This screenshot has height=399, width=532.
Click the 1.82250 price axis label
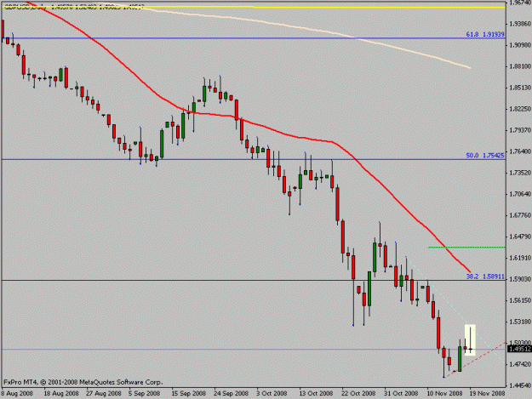520,109
